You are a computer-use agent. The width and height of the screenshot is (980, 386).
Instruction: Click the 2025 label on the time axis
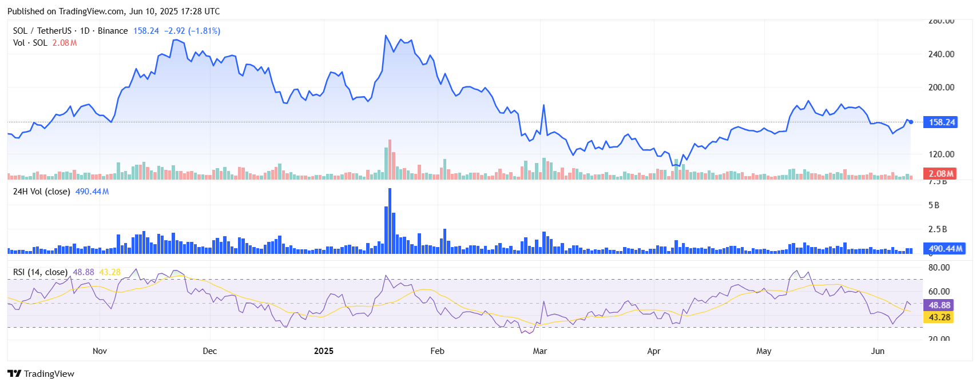point(324,351)
